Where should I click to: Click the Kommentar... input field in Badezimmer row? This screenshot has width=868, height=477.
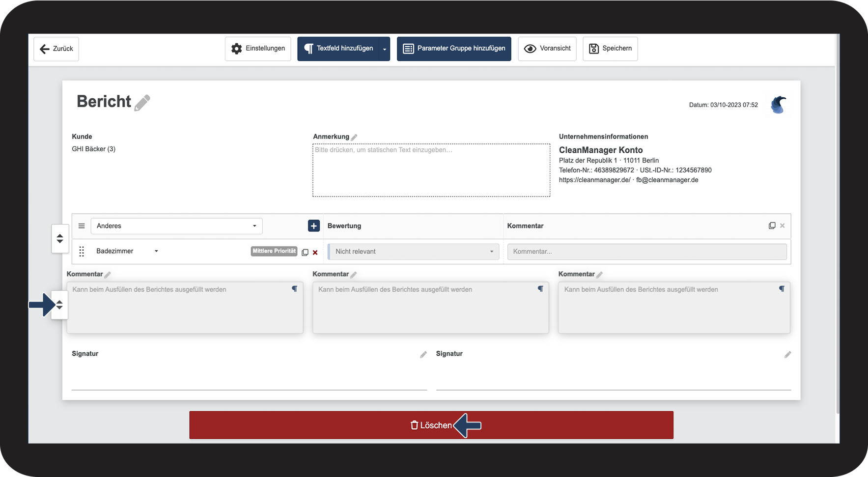tap(647, 252)
